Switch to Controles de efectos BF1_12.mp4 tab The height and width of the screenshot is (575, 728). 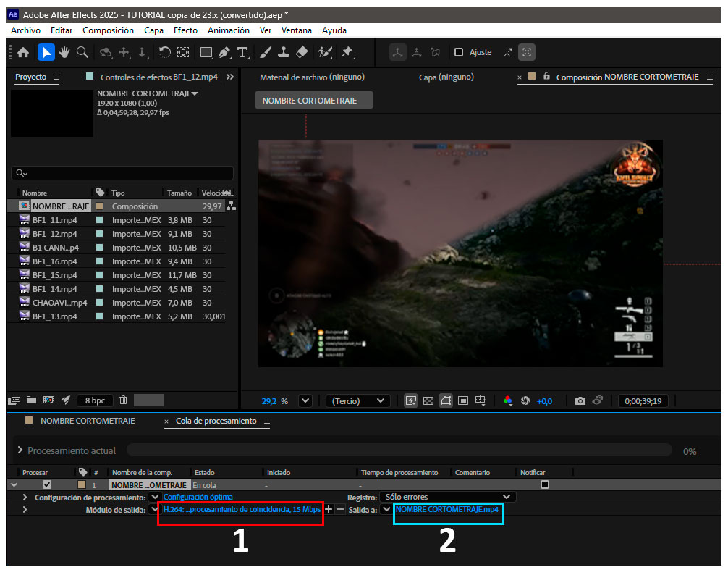(x=158, y=77)
